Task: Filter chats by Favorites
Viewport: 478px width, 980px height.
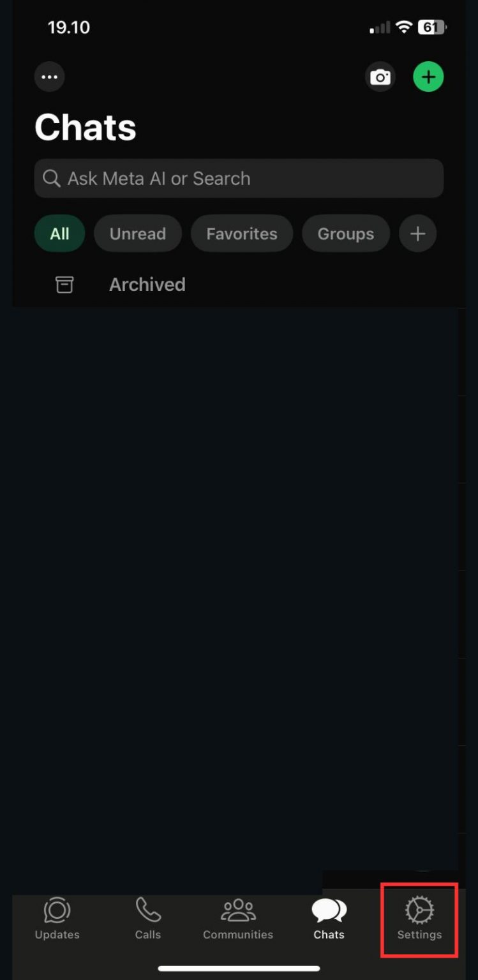Action: coord(242,234)
